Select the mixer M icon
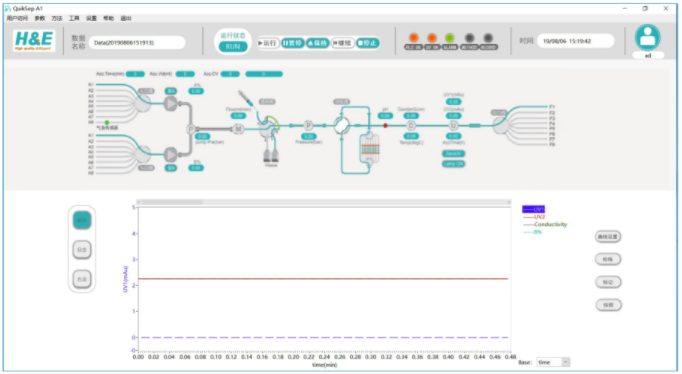 coord(238,129)
